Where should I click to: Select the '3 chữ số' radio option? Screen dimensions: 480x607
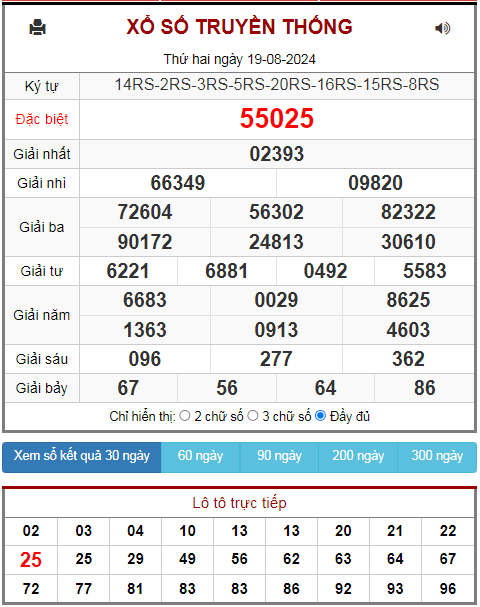click(253, 416)
